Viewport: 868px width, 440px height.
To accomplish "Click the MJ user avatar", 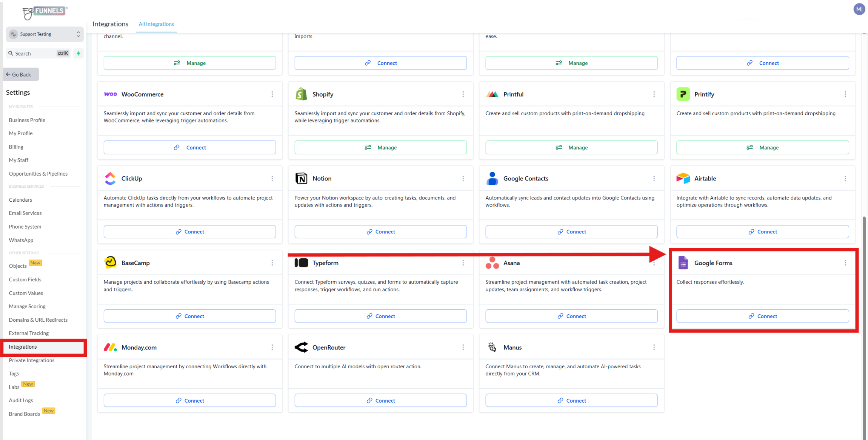I will tap(859, 9).
